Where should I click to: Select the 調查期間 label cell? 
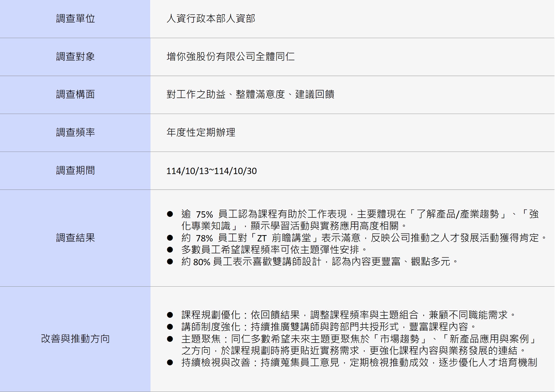[75, 170]
